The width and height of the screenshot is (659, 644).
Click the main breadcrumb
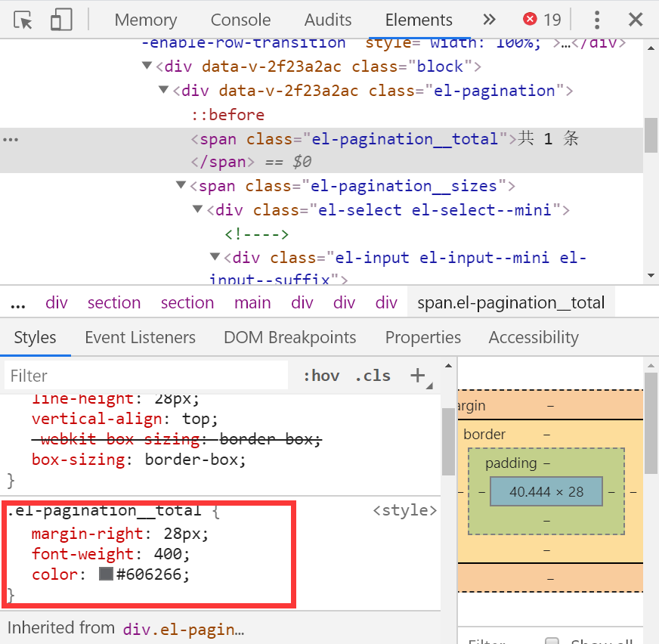[252, 303]
